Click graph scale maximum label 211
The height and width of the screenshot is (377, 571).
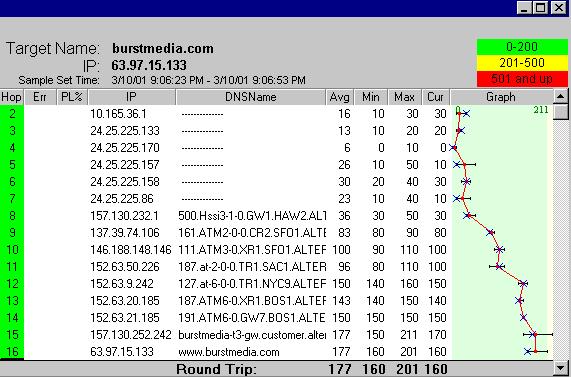541,110
